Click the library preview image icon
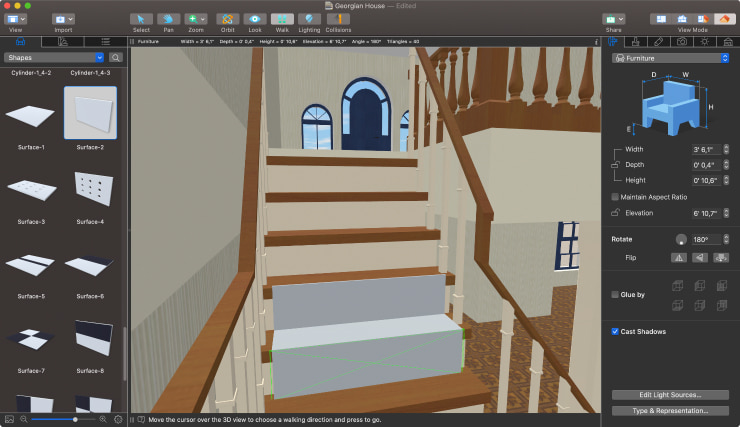This screenshot has height=427, width=740. pyautogui.click(x=9, y=419)
